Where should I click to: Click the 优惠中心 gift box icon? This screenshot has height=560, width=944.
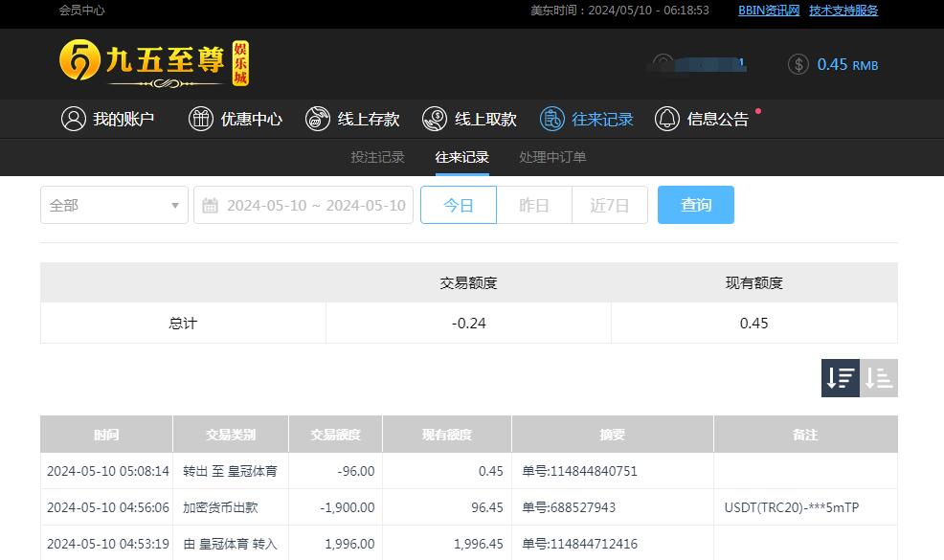(201, 119)
